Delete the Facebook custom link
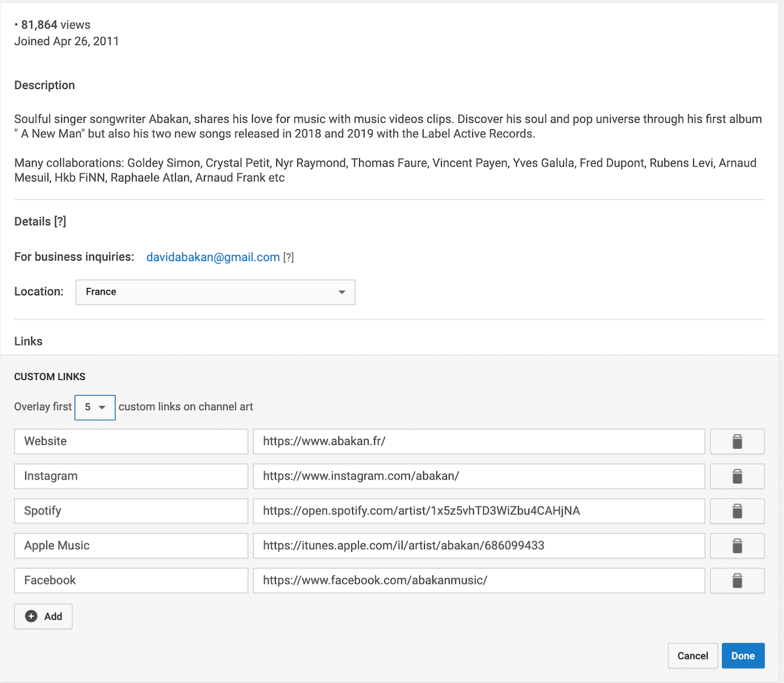 [x=737, y=580]
